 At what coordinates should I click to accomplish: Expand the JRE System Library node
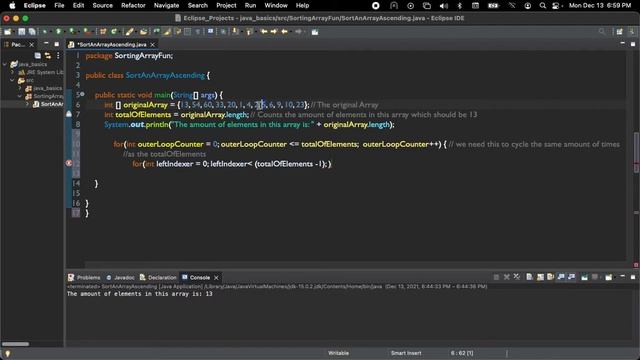(x=12, y=72)
